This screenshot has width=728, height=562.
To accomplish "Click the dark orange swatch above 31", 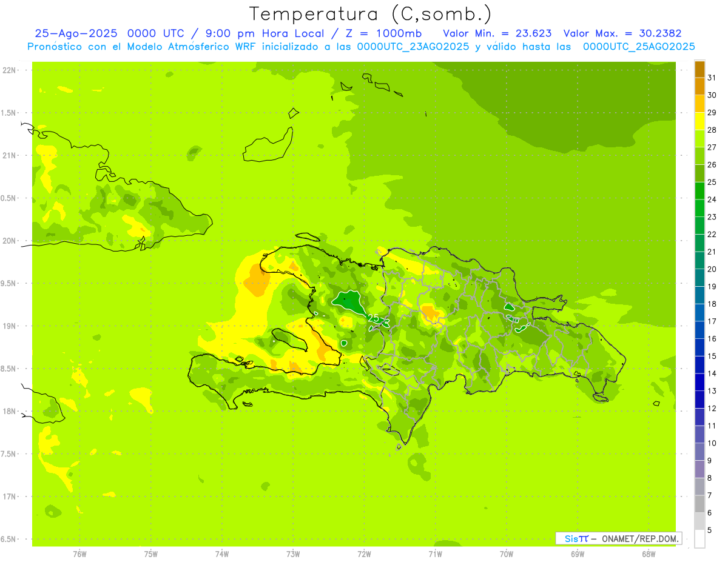I will [x=699, y=69].
